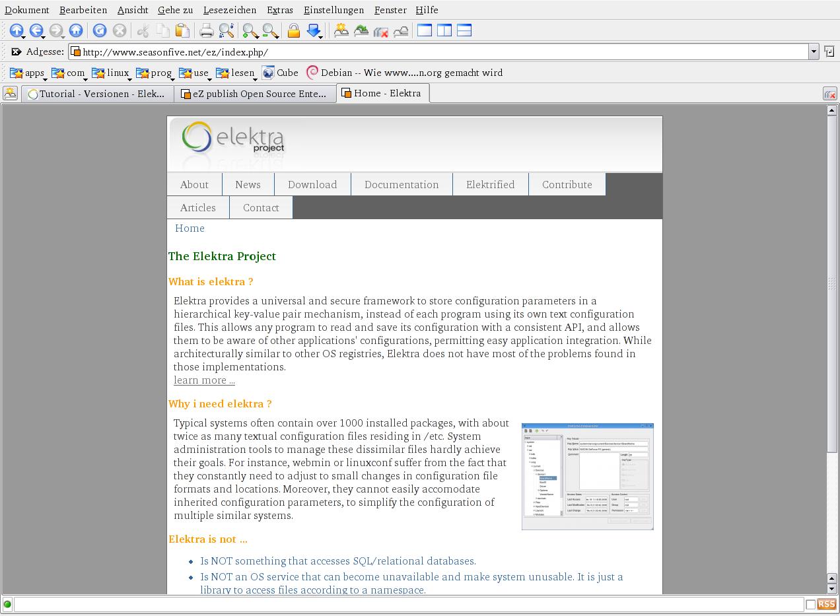Image resolution: width=840 pixels, height=616 pixels.
Task: Click the RSS feed icon in status bar
Action: pos(827,604)
